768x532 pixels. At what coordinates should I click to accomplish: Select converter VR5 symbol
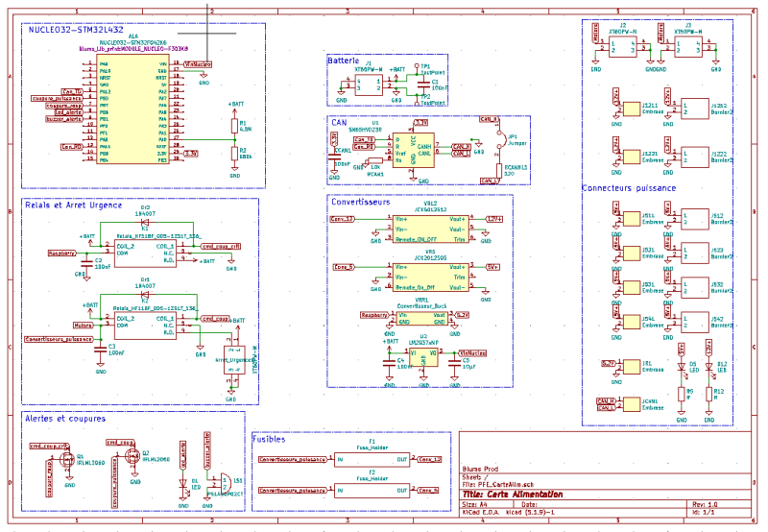click(430, 277)
